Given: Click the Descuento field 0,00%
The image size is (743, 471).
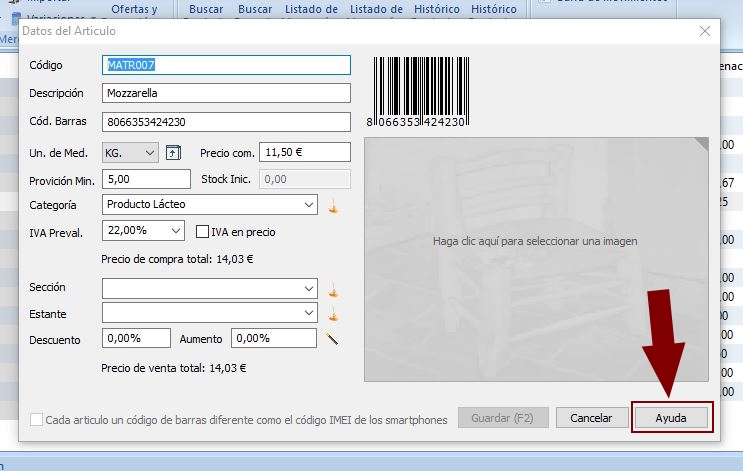Looking at the screenshot, I should (136, 338).
